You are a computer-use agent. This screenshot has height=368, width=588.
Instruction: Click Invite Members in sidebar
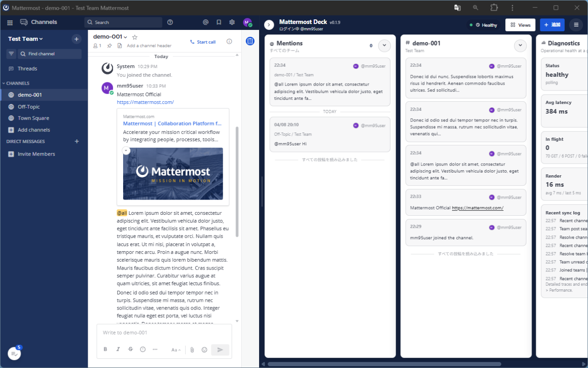[44, 154]
